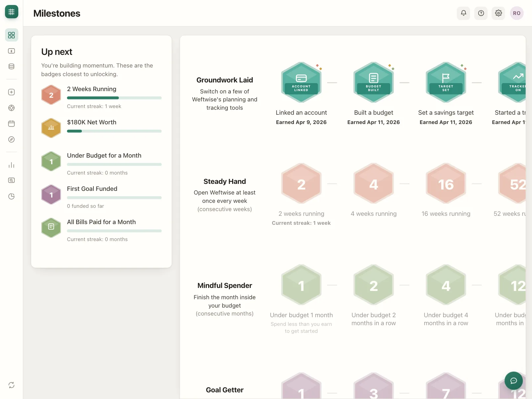Open notifications with the bell icon
The width and height of the screenshot is (532, 399).
(464, 13)
